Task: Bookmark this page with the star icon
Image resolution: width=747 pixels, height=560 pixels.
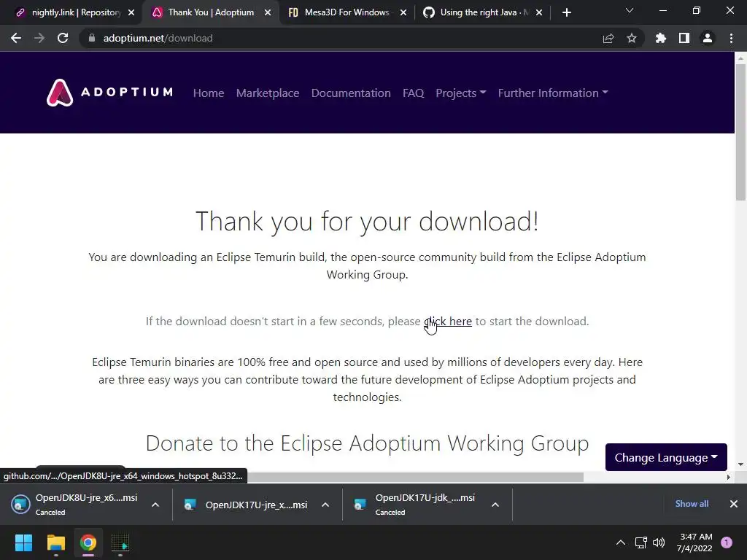Action: (632, 38)
